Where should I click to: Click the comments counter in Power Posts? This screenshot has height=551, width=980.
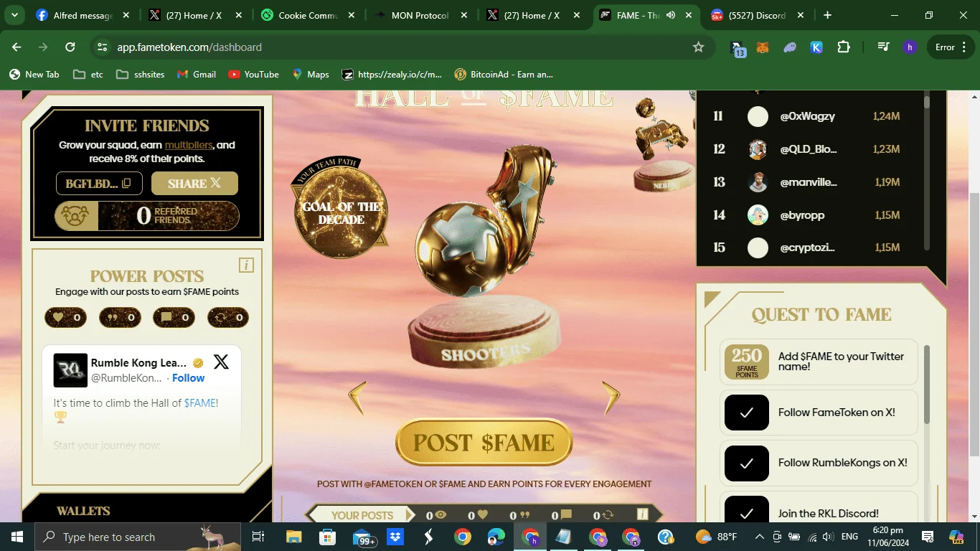tap(174, 317)
